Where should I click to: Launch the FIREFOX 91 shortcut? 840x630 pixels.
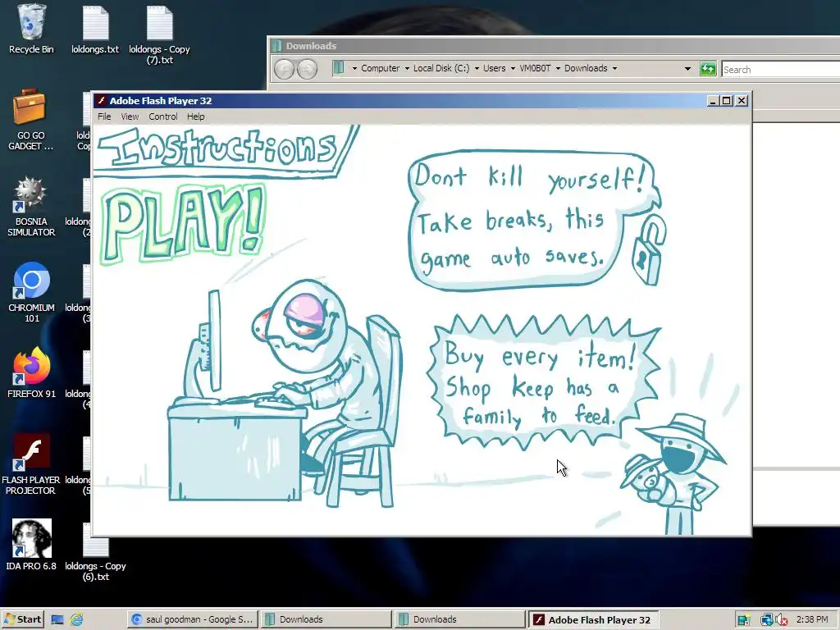(x=32, y=373)
